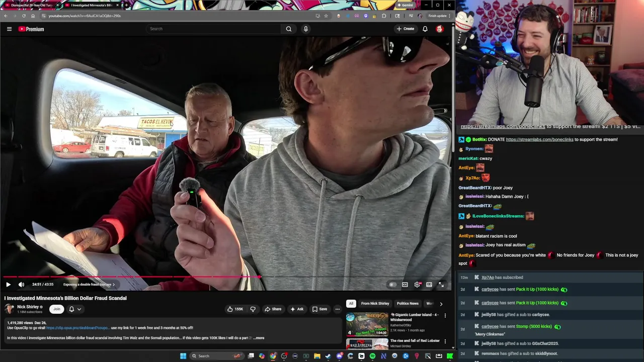This screenshot has width=644, height=362.
Task: Open the Windows Start menu
Action: pyautogui.click(x=183, y=356)
